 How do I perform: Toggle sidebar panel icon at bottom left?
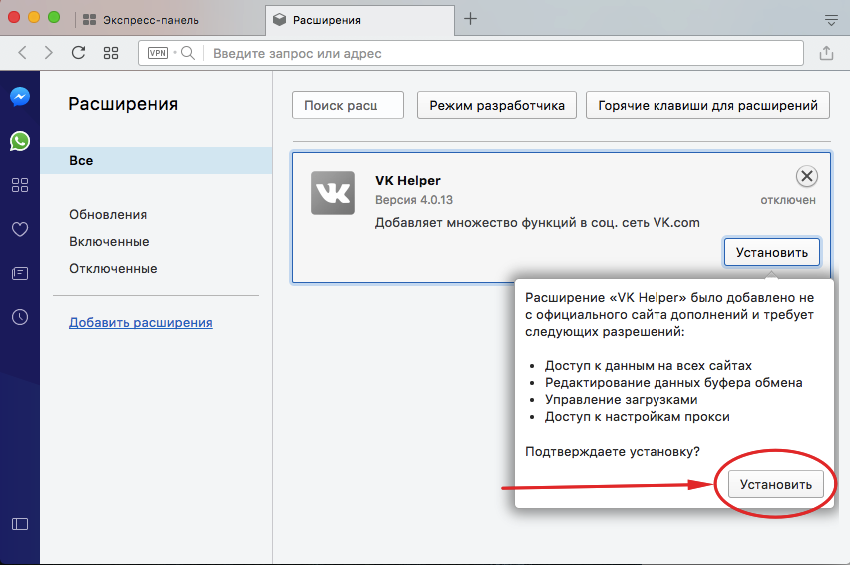20,524
